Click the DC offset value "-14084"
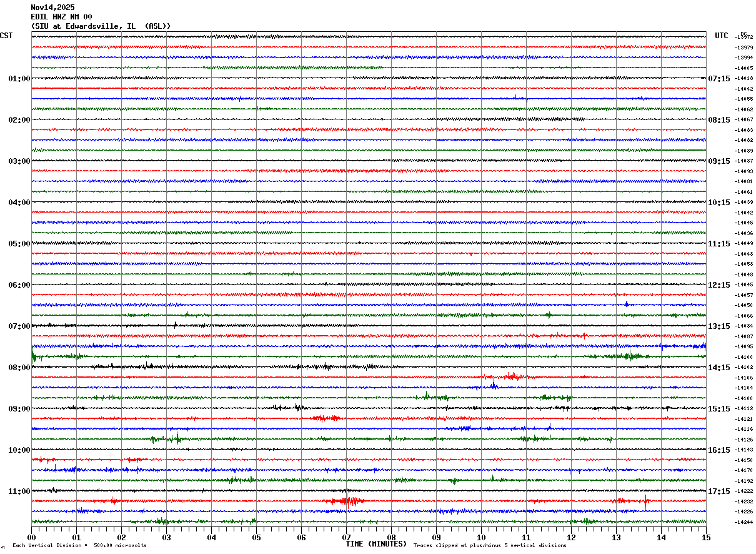 pos(744,326)
